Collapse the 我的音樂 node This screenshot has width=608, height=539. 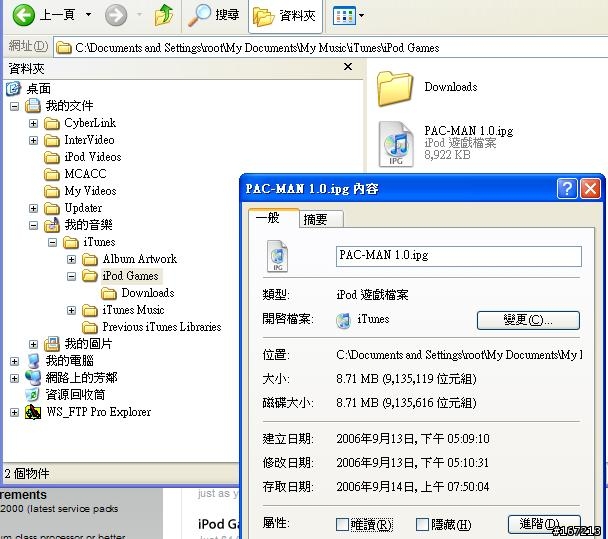point(33,225)
